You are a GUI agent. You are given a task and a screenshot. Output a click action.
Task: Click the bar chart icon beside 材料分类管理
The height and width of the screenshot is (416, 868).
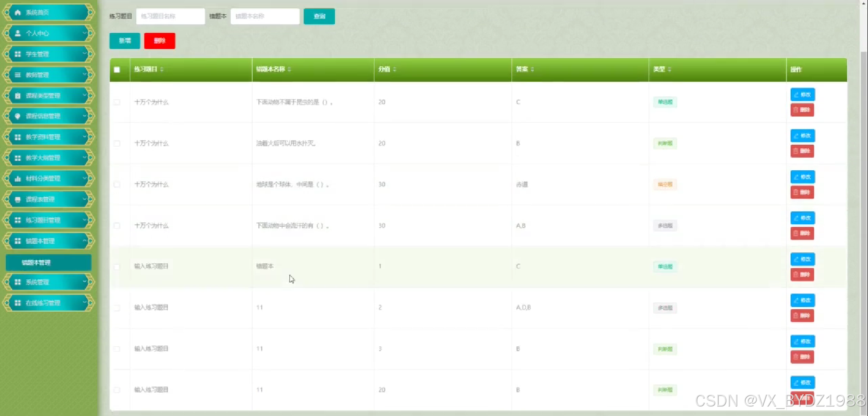pyautogui.click(x=18, y=178)
